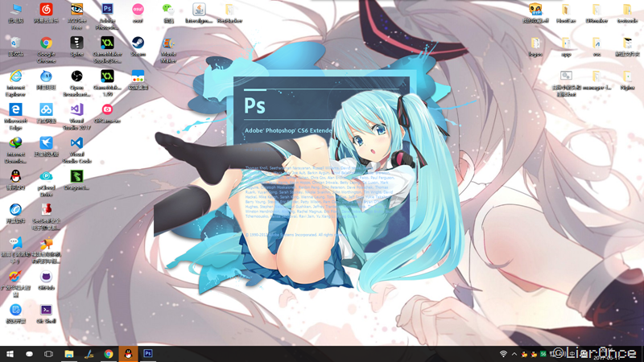Image resolution: width=644 pixels, height=362 pixels.
Task: Open the app folder on the desktop
Action: coord(566,43)
